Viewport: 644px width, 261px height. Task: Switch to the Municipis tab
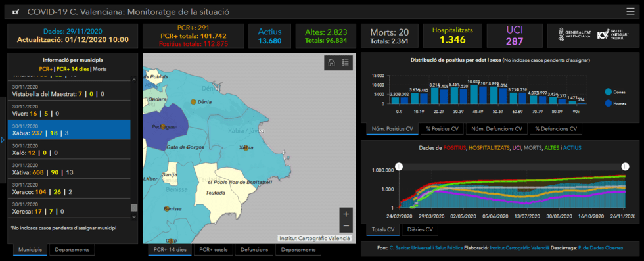coord(30,249)
